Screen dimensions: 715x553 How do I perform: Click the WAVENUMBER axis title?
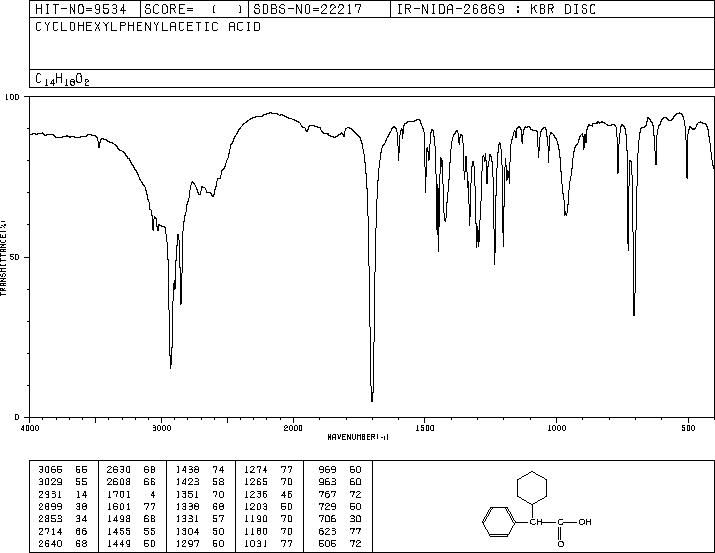(x=358, y=437)
